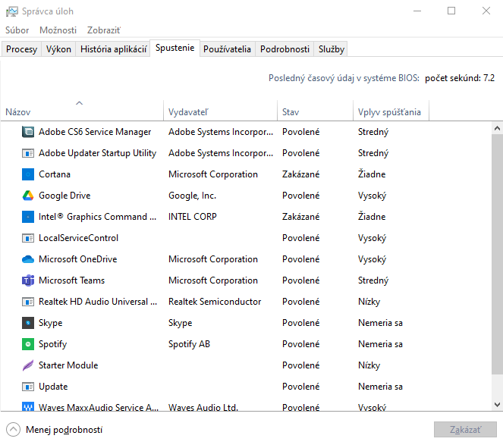Select the Cortana row name
This screenshot has height=448, width=503.
[x=55, y=174]
